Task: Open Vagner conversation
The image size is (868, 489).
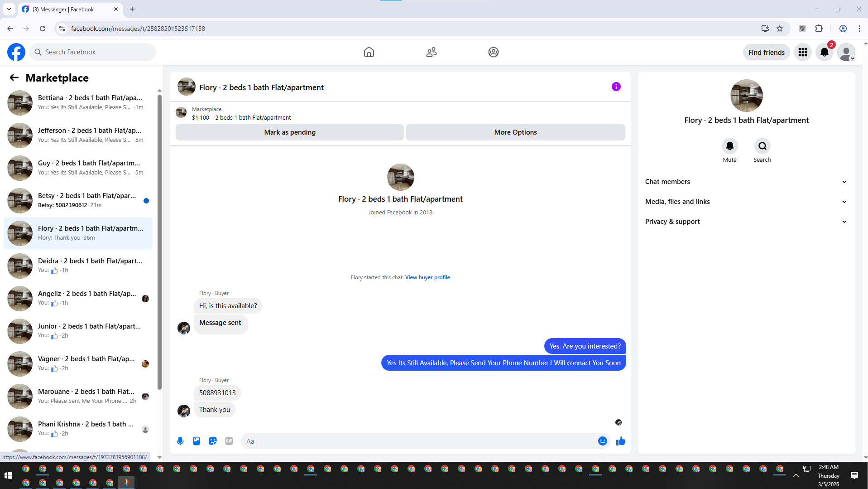Action: point(78,363)
